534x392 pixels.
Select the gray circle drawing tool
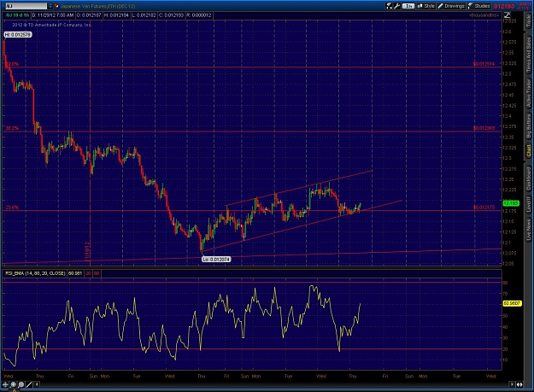tap(21, 384)
